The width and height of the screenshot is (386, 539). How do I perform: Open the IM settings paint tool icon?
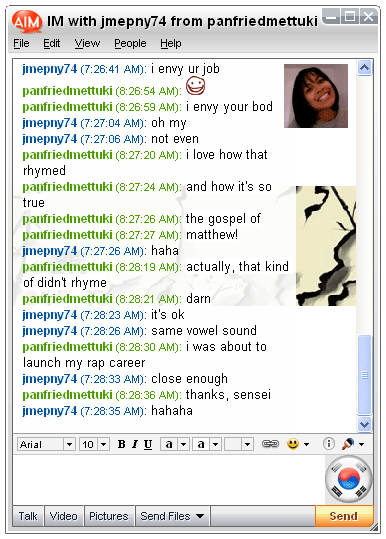(x=348, y=444)
